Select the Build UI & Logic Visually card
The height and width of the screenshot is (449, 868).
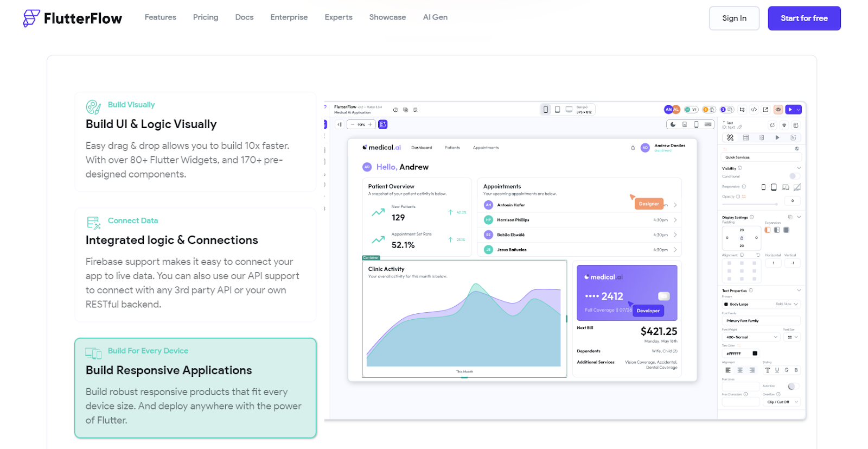[x=195, y=142]
